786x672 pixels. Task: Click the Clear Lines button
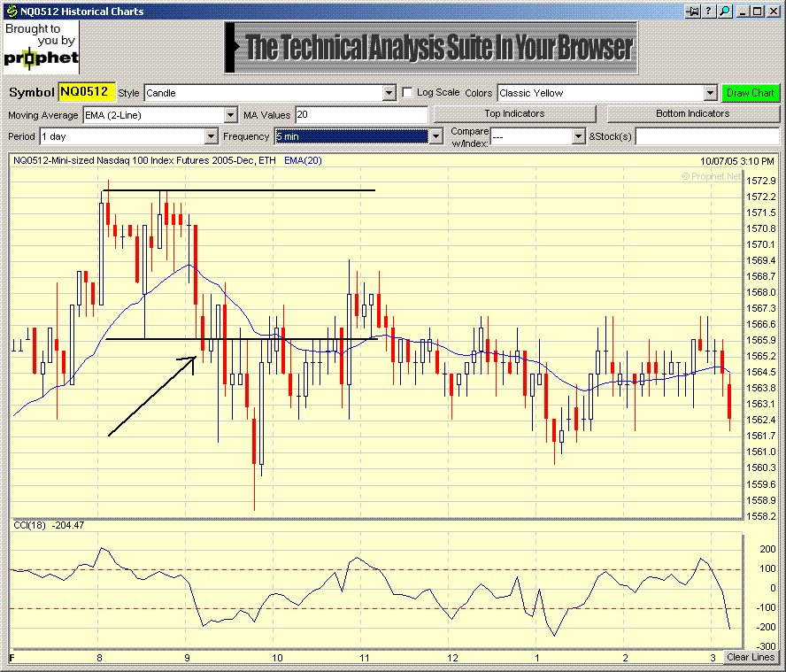tap(751, 657)
